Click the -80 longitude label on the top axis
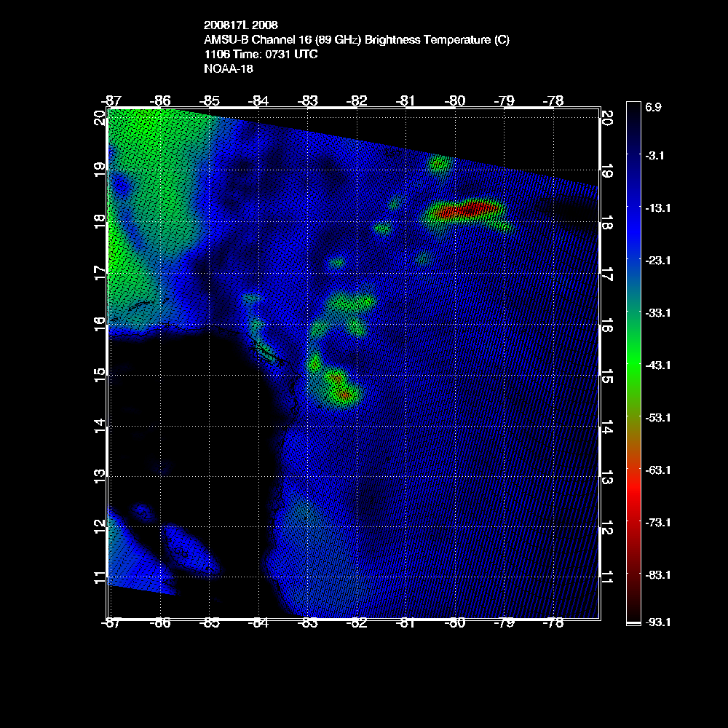The width and height of the screenshot is (728, 728). tap(454, 100)
